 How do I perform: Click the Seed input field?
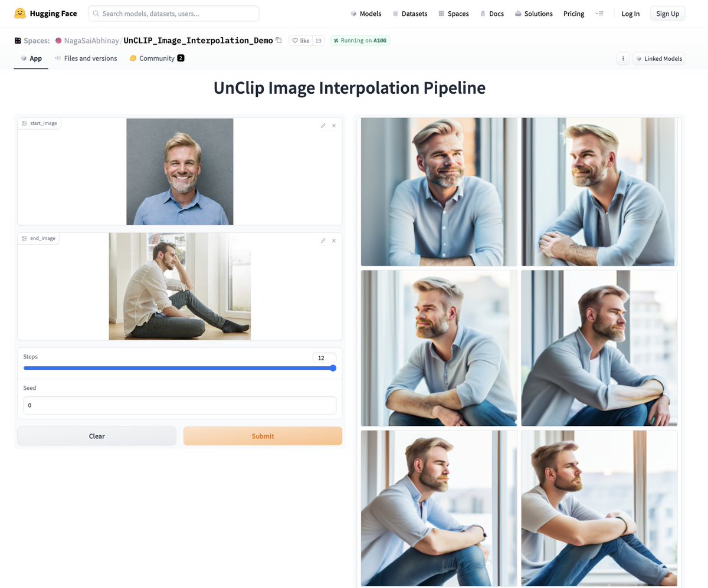pos(180,405)
